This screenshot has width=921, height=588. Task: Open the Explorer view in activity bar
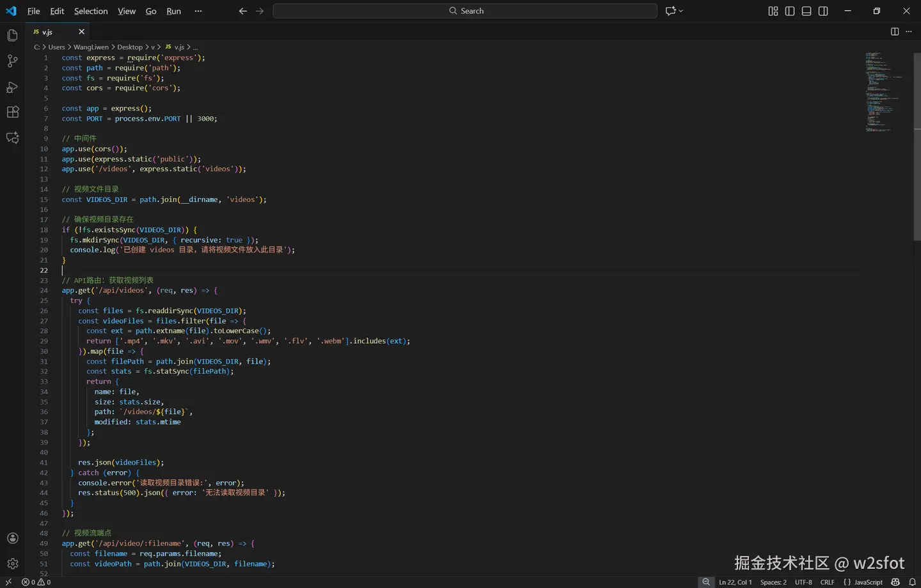pos(12,36)
